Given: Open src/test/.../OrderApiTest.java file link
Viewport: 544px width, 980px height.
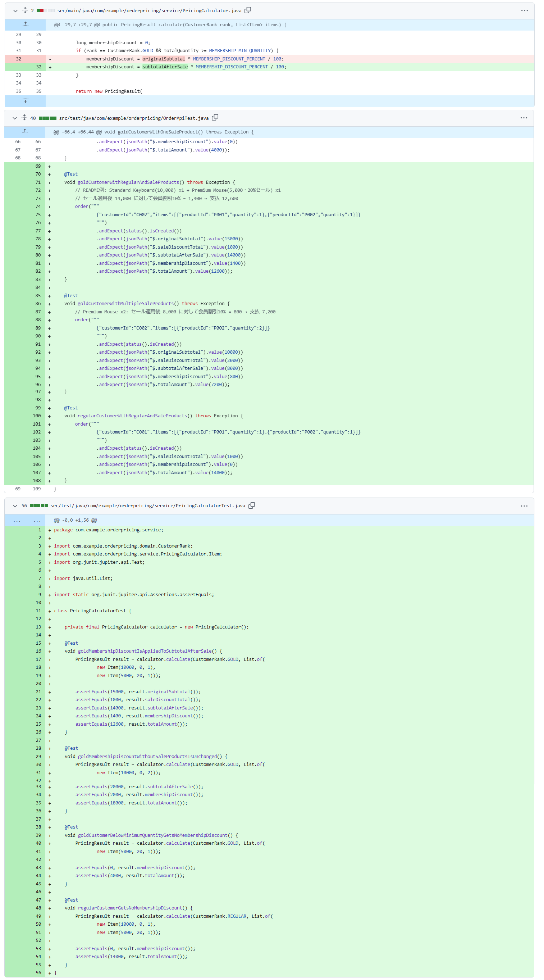Looking at the screenshot, I should [x=134, y=118].
